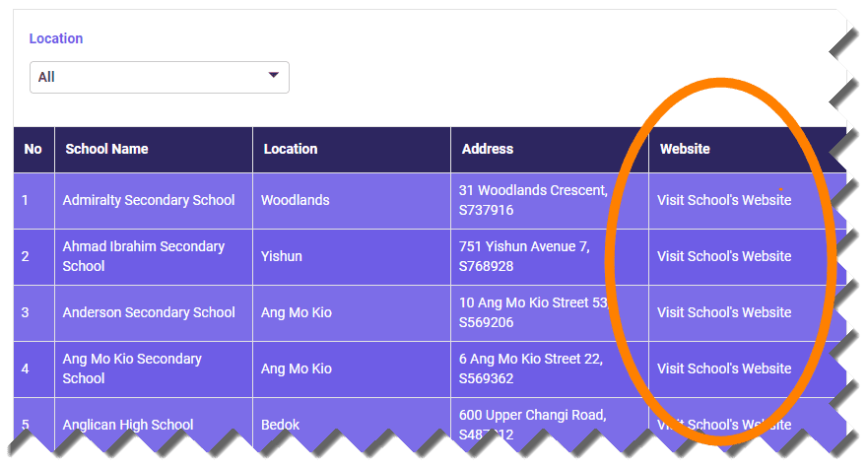The image size is (868, 468).
Task: Visit Ang Mo Kio Secondary School's website link
Action: point(724,368)
